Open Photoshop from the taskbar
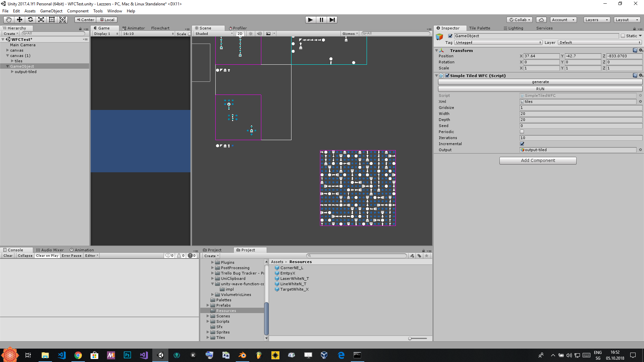 click(x=127, y=355)
